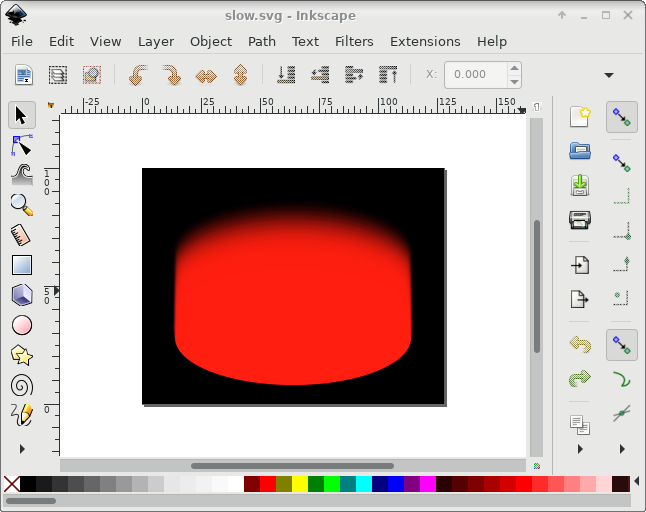Image resolution: width=646 pixels, height=512 pixels.
Task: Print document icon
Action: [x=580, y=219]
